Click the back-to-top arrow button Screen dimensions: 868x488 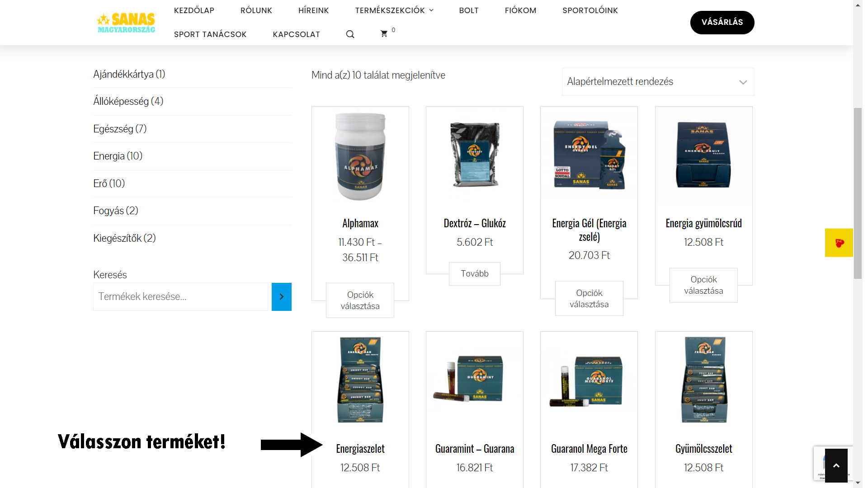tap(836, 465)
